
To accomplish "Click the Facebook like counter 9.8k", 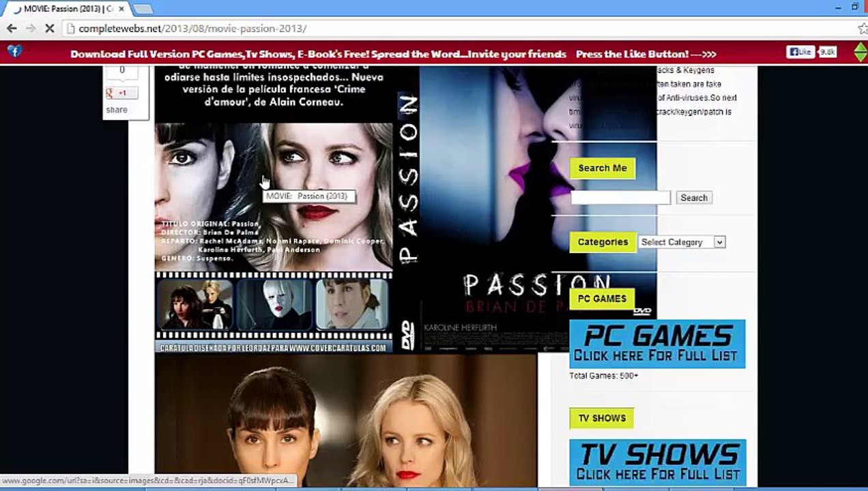I will click(x=827, y=52).
